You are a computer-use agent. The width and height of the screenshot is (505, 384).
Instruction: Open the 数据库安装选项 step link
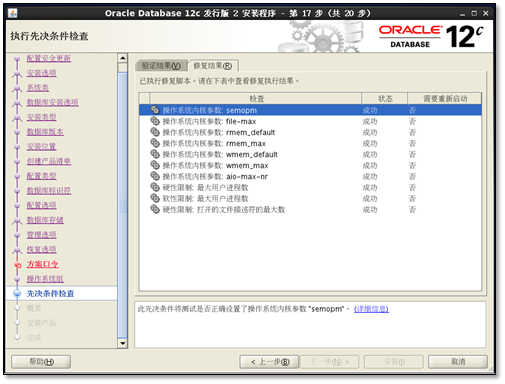click(x=52, y=102)
